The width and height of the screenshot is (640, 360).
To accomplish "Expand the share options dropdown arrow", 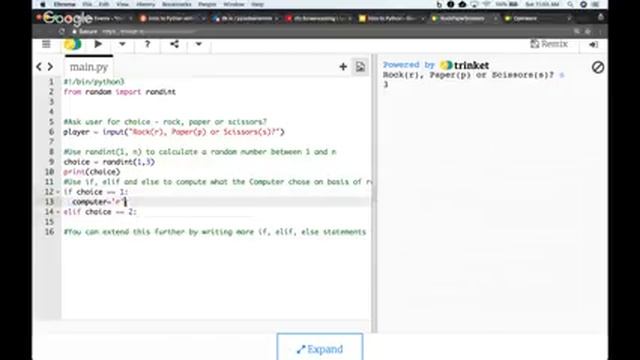I will (198, 44).
